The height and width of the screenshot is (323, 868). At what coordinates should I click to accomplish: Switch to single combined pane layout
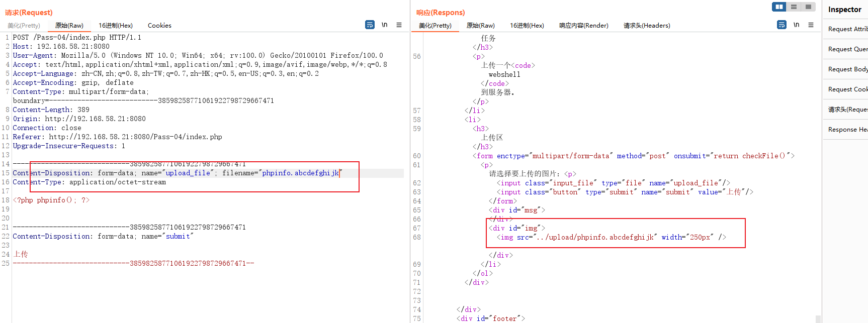point(808,7)
